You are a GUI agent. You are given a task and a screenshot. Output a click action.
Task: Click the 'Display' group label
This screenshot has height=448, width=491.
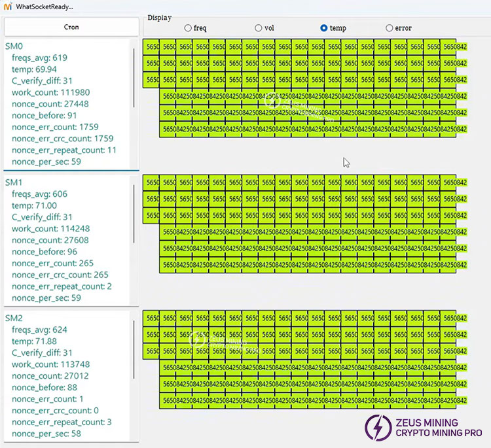click(x=159, y=18)
